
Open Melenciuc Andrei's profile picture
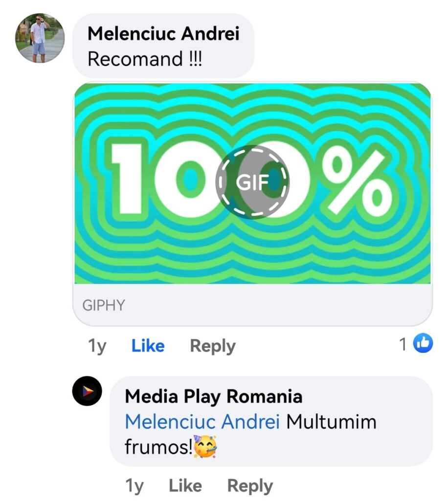pos(40,38)
